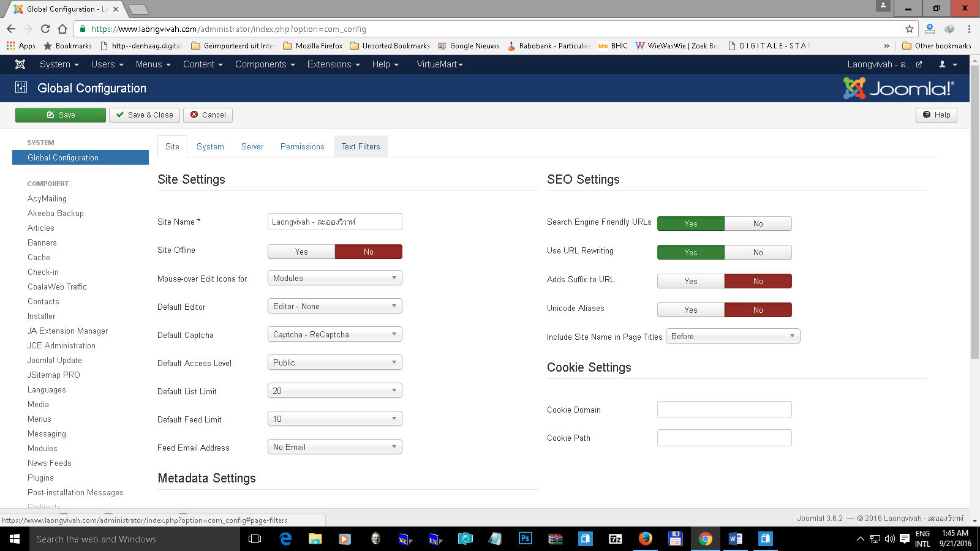Go to browser home via the house icon
Image resolution: width=980 pixels, height=551 pixels.
click(x=62, y=29)
